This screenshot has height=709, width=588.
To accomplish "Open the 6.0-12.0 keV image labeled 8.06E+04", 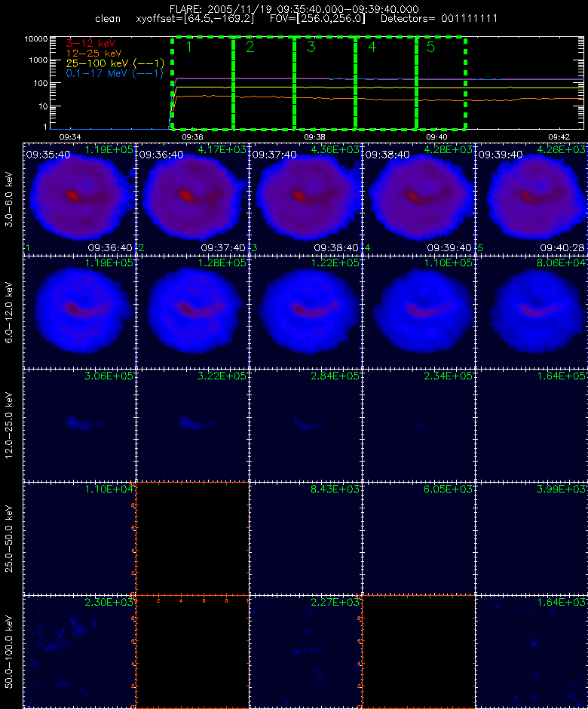I will pyautogui.click(x=531, y=312).
